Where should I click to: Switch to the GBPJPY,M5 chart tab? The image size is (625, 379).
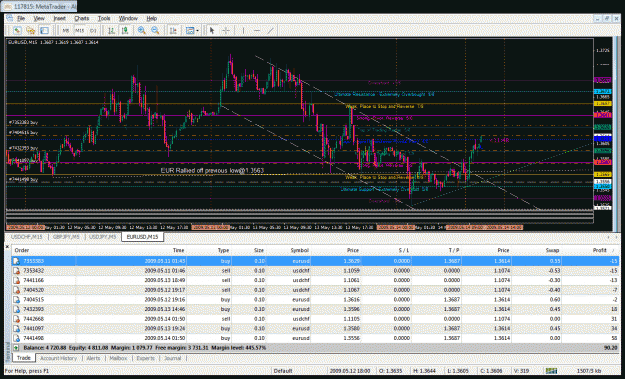[66, 237]
